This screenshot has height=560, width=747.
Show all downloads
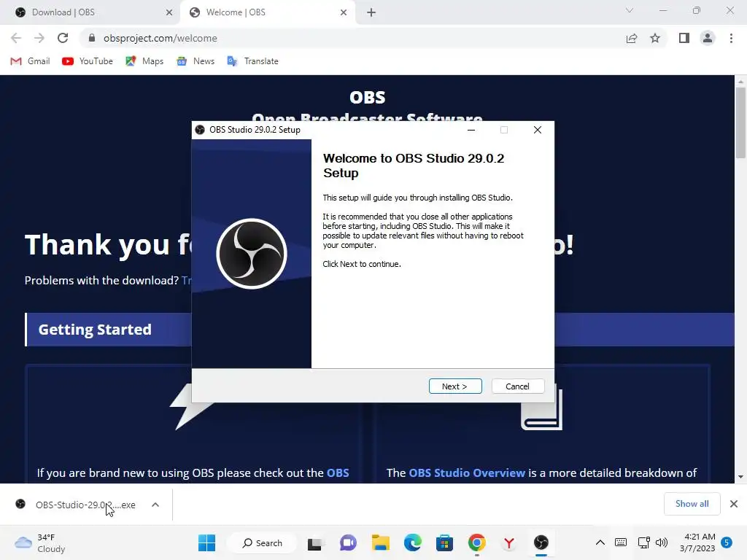(x=692, y=504)
